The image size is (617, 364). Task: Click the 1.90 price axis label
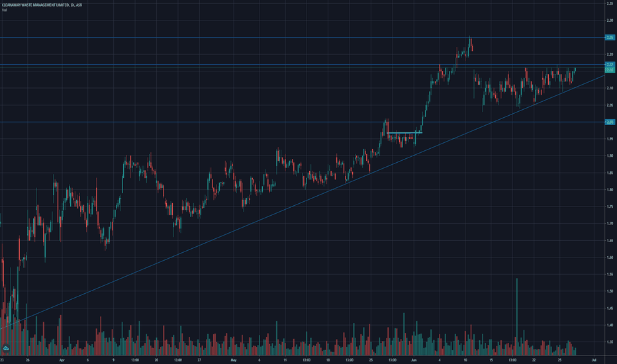pos(610,156)
